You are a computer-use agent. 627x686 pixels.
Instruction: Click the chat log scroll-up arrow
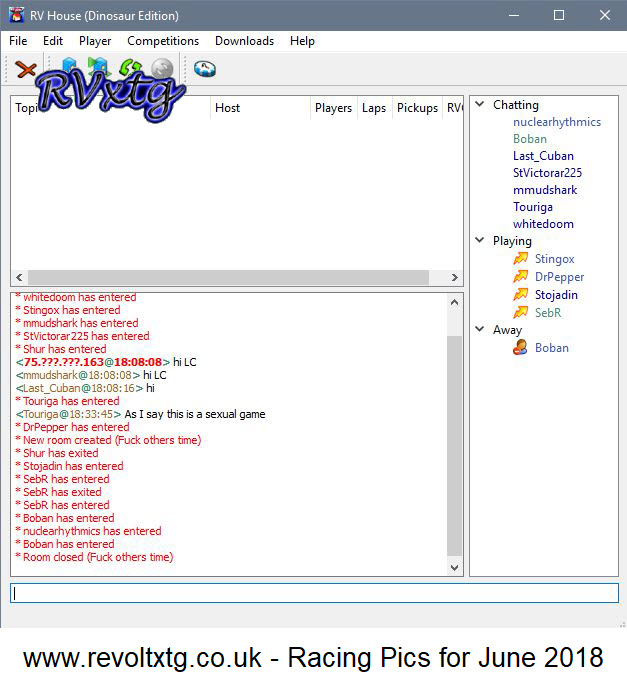tap(455, 302)
